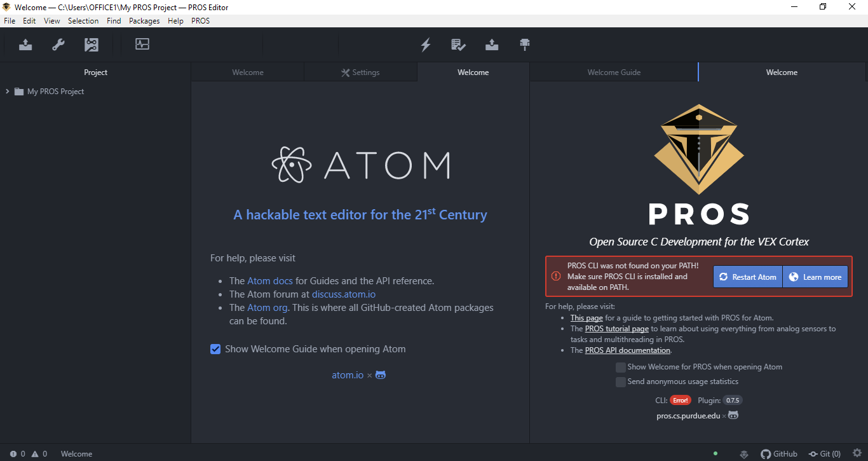The width and height of the screenshot is (868, 461).
Task: Open the Packages menu
Action: coord(144,21)
